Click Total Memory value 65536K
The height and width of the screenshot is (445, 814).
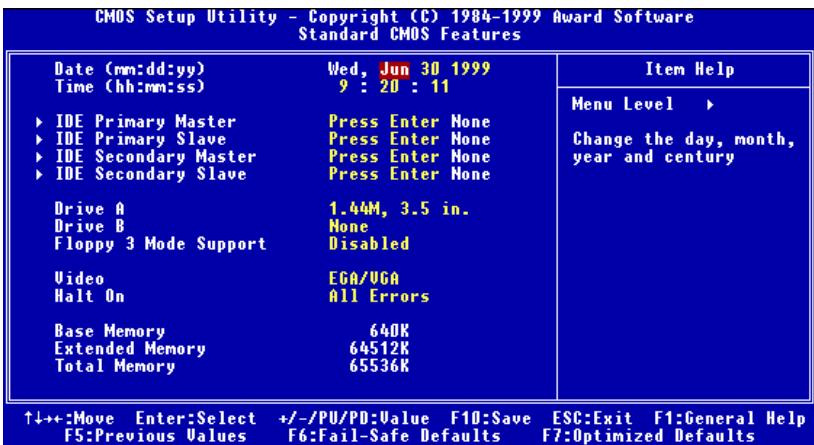point(379,366)
